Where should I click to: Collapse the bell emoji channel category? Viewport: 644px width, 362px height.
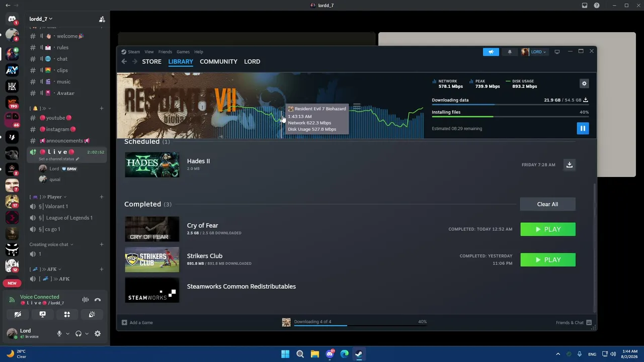pyautogui.click(x=40, y=108)
